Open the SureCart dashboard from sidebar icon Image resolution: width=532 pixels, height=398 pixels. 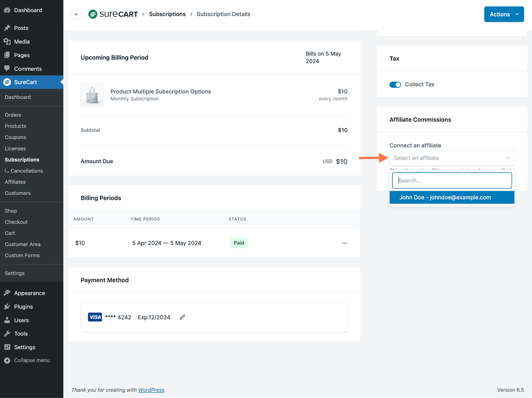pyautogui.click(x=7, y=82)
